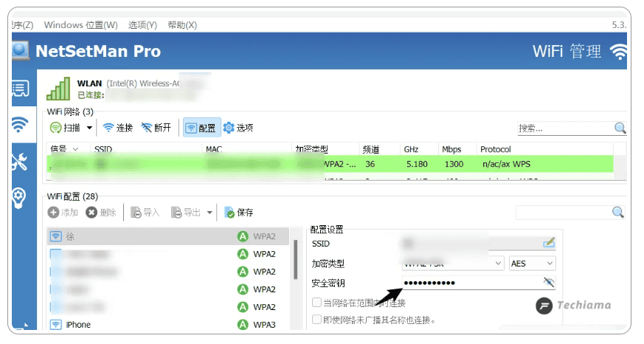Click the n/ac/ax WPS protocol cell
Screen dimensions: 644x344
click(506, 164)
